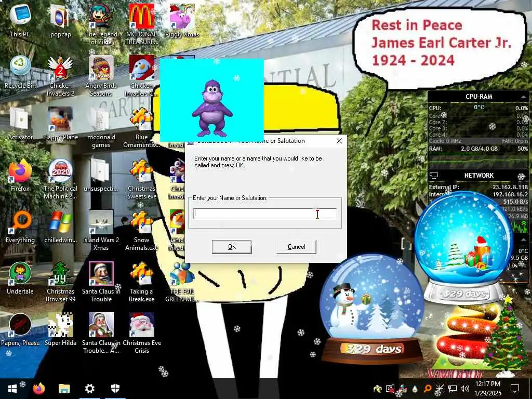Image resolution: width=532 pixels, height=399 pixels.
Task: Select the Chicken Invaders 2 icon
Action: click(60, 76)
